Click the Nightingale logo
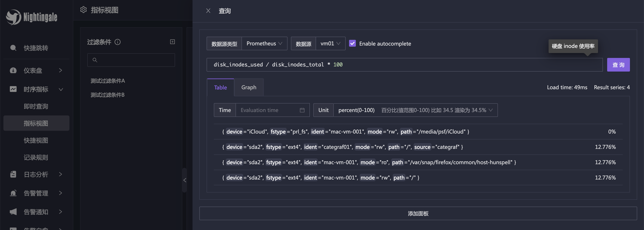 [32, 17]
